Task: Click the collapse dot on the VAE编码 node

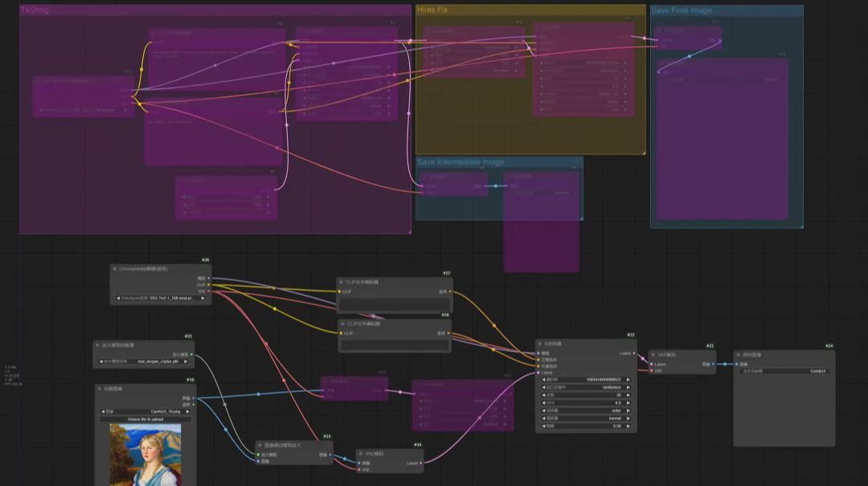Action: point(362,452)
